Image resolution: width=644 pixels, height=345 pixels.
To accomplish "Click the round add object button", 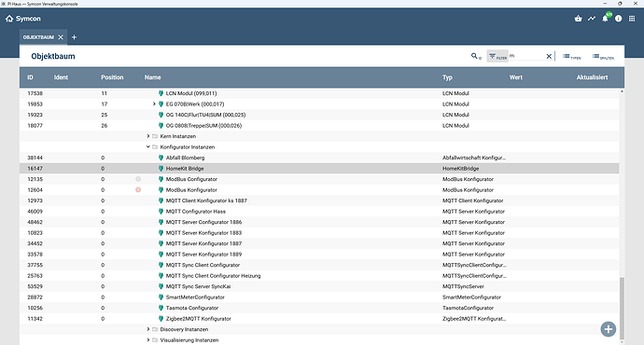I will [609, 329].
